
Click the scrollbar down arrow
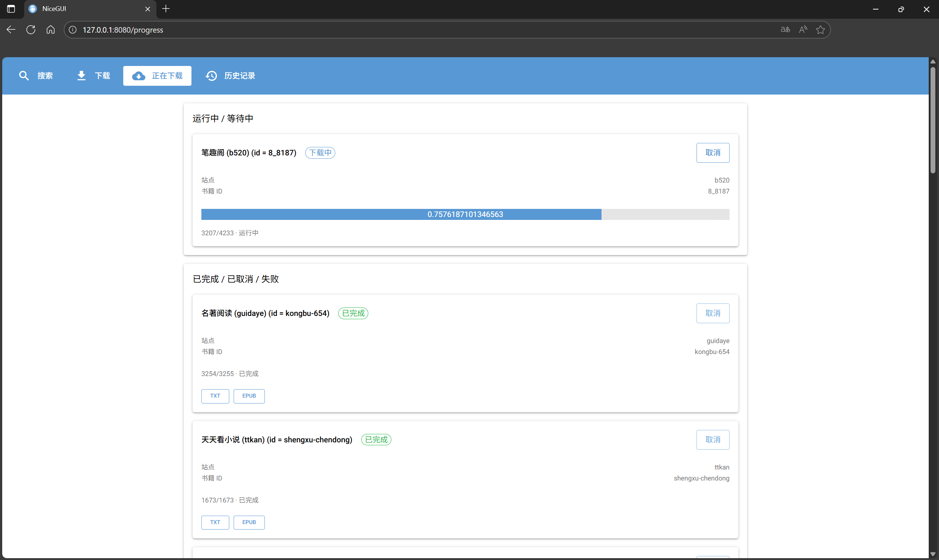coord(933,554)
